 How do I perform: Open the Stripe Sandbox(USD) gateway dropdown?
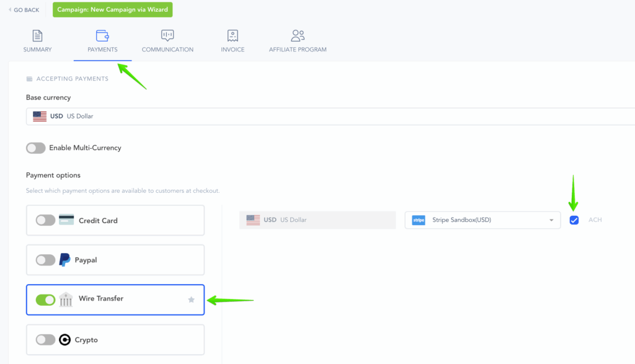[x=482, y=220]
